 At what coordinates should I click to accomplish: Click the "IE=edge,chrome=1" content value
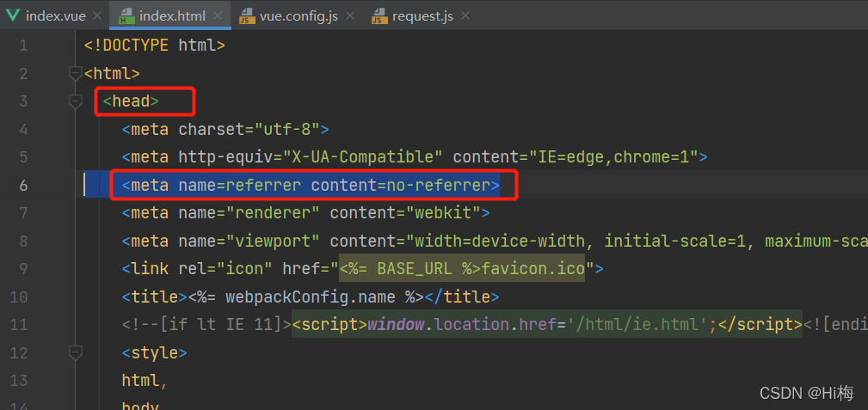click(x=615, y=157)
